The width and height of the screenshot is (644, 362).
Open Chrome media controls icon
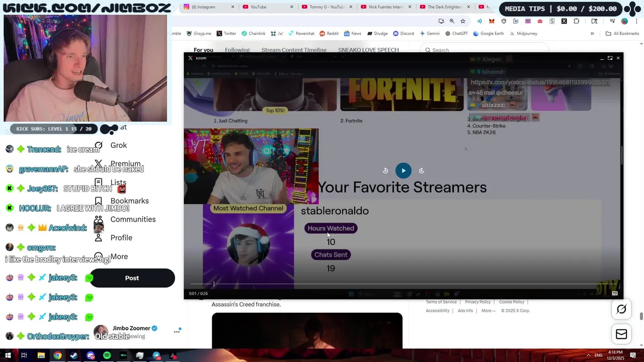point(612,21)
